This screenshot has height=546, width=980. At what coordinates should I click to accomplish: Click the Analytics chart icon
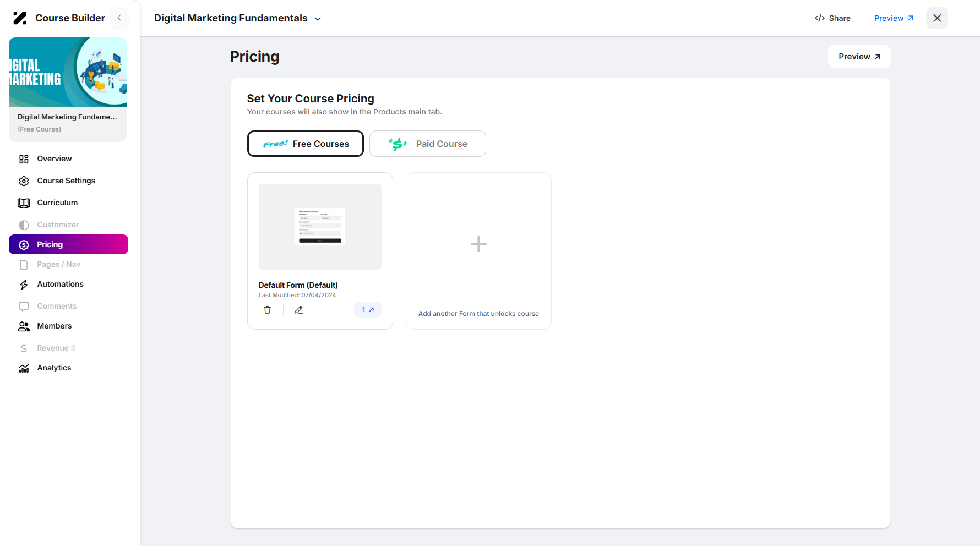point(24,368)
